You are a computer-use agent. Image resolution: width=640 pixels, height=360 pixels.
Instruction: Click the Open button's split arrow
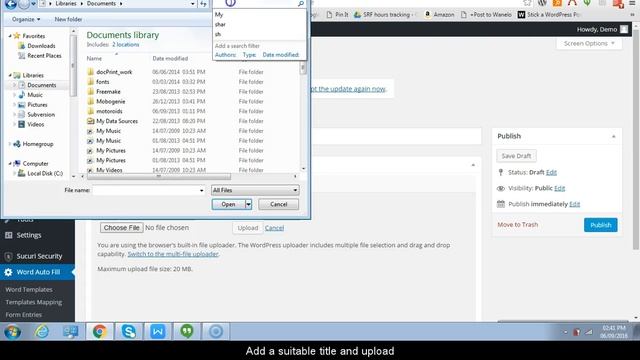point(248,204)
